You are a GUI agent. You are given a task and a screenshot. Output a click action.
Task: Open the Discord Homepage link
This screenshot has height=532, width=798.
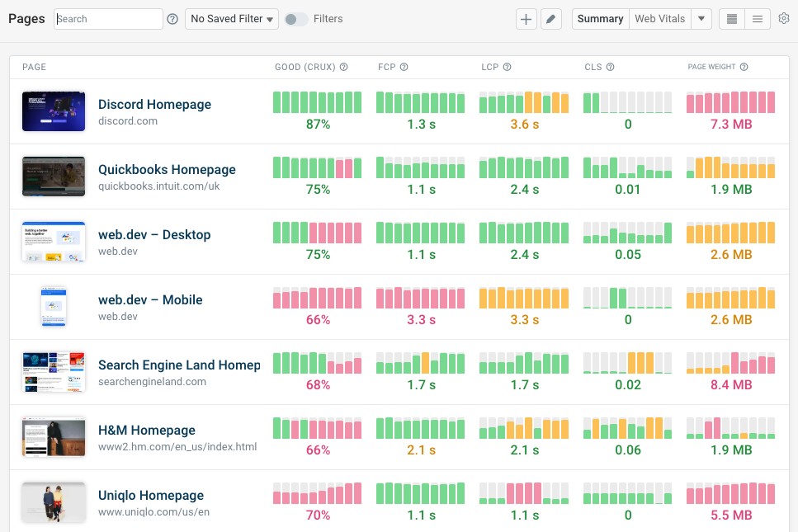point(154,104)
